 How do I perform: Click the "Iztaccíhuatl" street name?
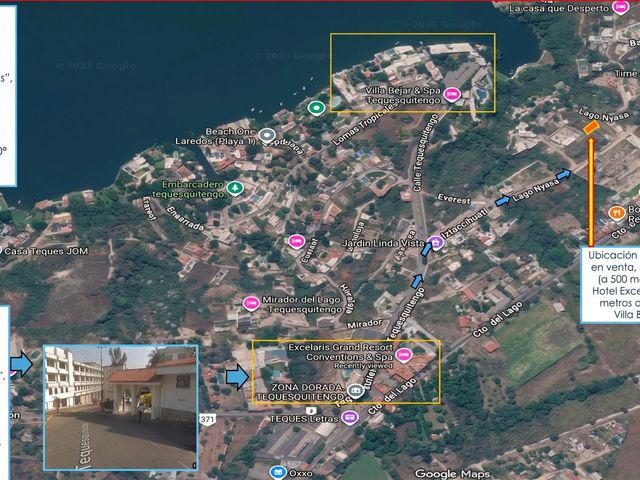pyautogui.click(x=464, y=224)
